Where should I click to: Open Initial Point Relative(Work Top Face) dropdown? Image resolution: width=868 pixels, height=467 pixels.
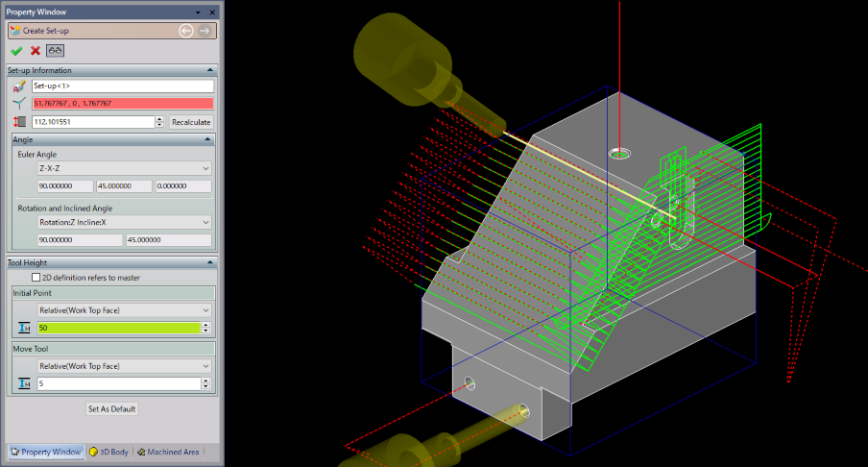(x=124, y=310)
